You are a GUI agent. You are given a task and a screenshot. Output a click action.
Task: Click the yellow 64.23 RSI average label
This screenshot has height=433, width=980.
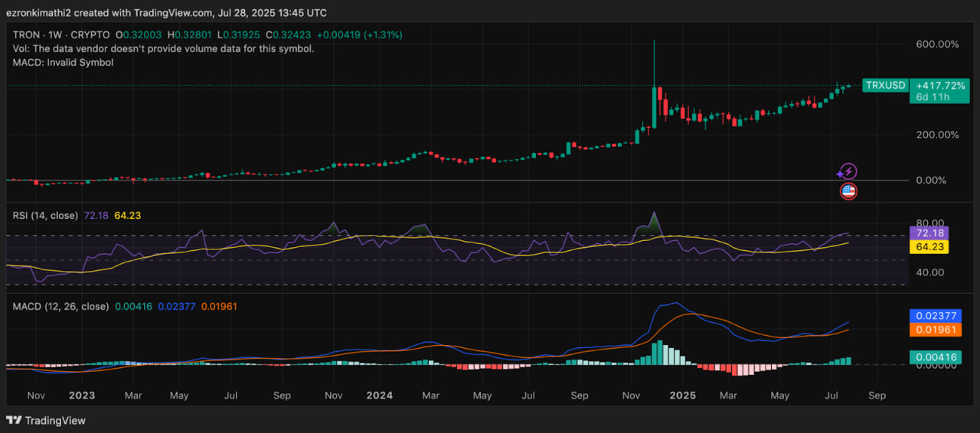point(928,247)
